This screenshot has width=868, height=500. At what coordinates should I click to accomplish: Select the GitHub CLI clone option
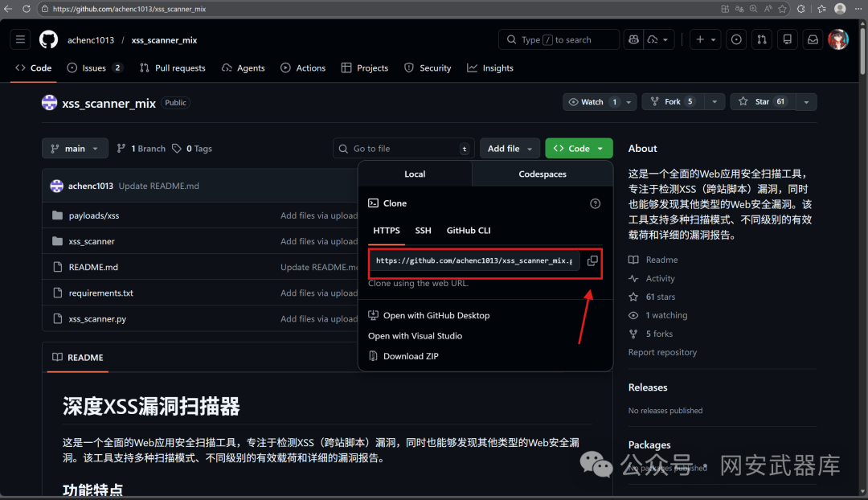[469, 231]
